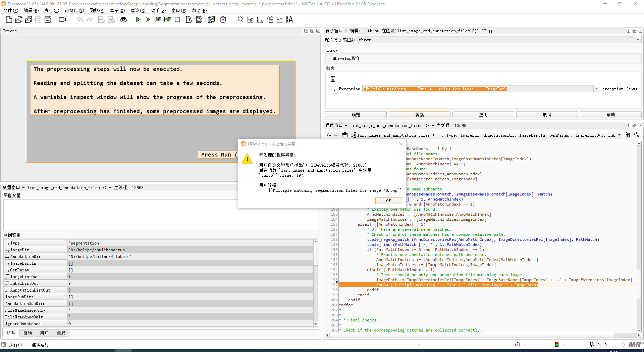Switch to the 所有 variables tab
This screenshot has width=644, height=352.
pos(11,333)
